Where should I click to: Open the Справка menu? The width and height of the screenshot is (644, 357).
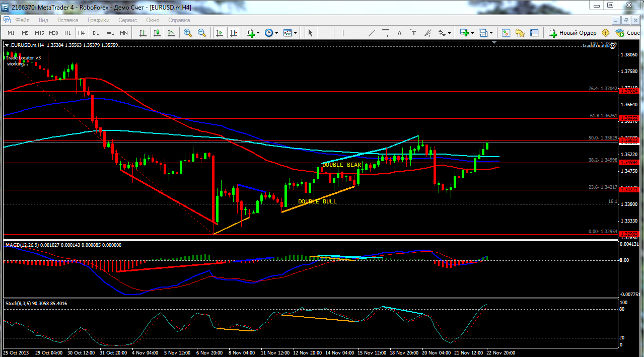click(179, 20)
